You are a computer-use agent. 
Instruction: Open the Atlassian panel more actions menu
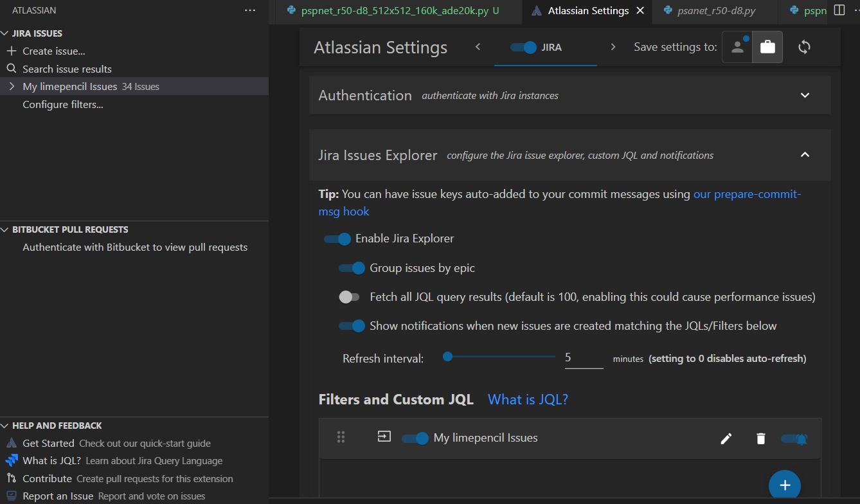(250, 10)
